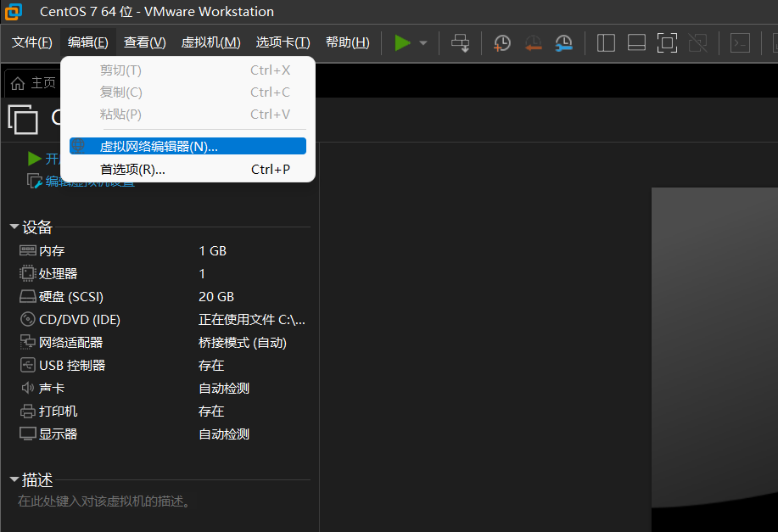The image size is (778, 532).
Task: Click the large virtual machine icon in the tab header
Action: 23,119
